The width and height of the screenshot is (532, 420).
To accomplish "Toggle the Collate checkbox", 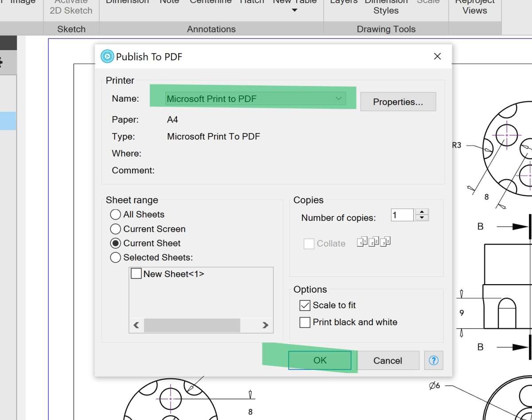I will (x=309, y=243).
